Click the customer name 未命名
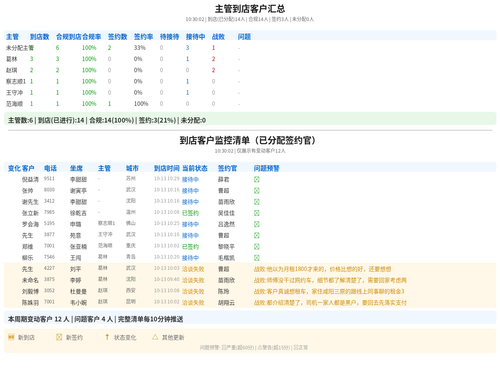 30,280
